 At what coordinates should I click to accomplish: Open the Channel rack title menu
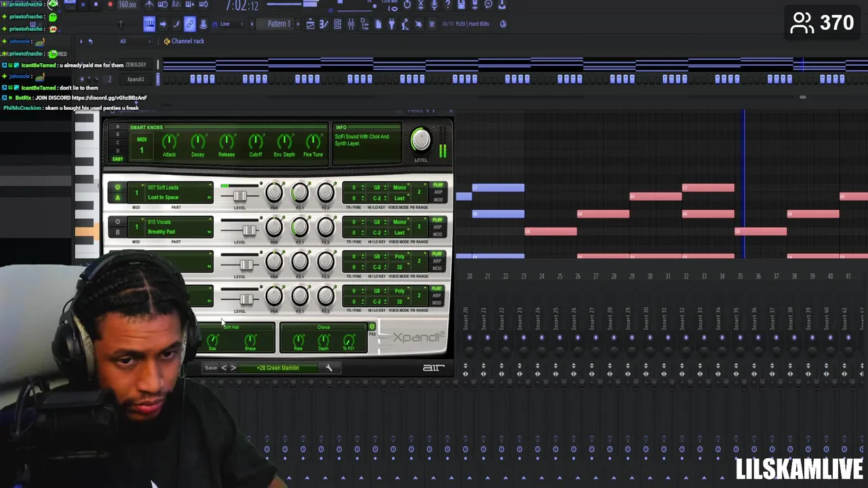coord(188,41)
